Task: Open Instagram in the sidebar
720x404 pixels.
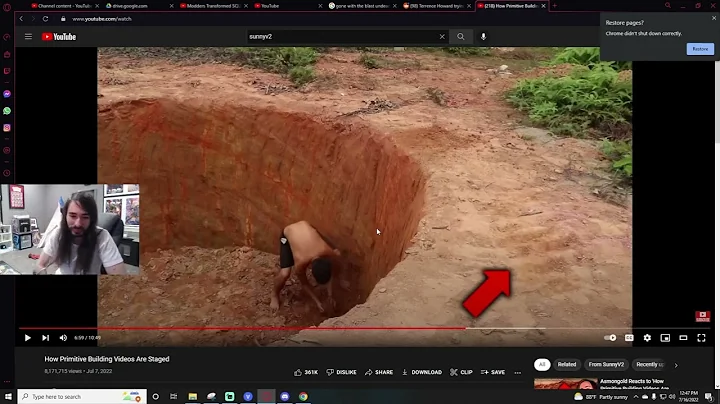Action: pyautogui.click(x=7, y=128)
